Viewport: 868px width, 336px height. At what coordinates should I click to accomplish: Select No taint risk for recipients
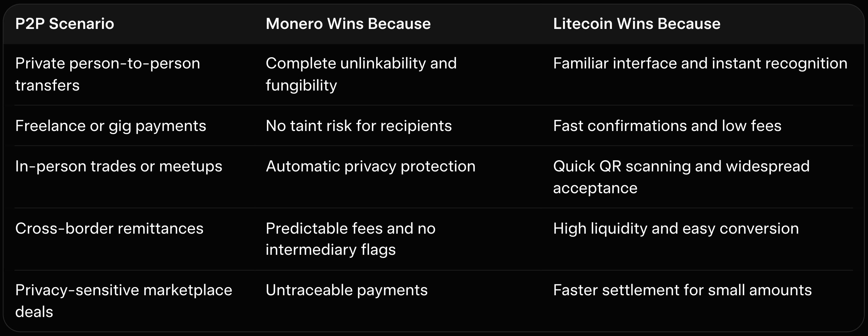pos(358,126)
